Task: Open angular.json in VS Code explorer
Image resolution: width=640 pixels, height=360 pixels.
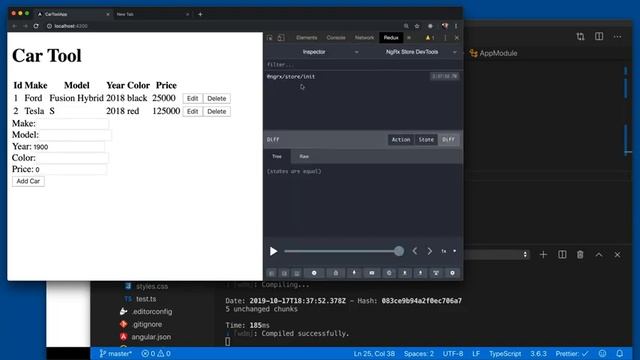Action: (x=151, y=337)
